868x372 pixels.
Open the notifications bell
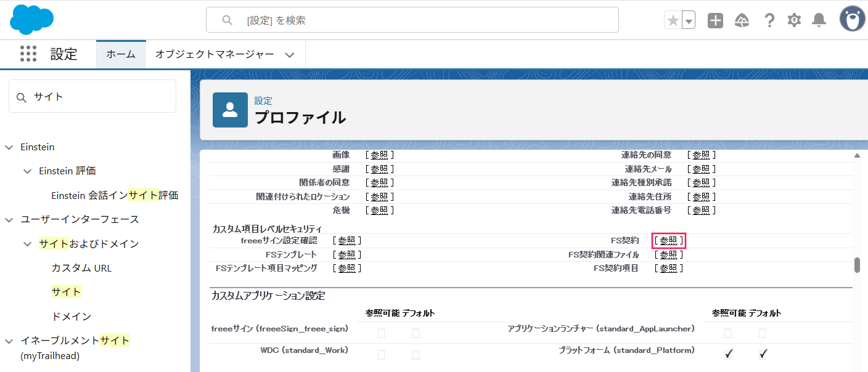tap(819, 20)
